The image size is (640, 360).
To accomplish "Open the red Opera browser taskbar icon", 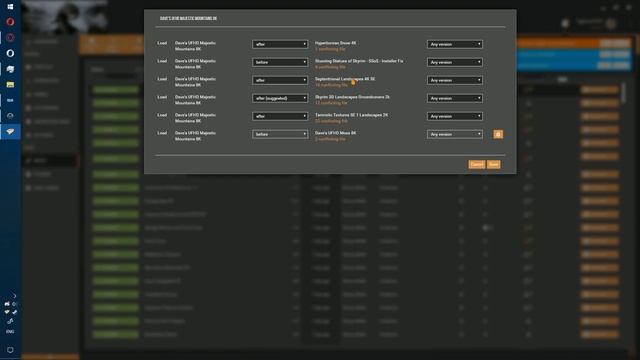I will coord(10,22).
